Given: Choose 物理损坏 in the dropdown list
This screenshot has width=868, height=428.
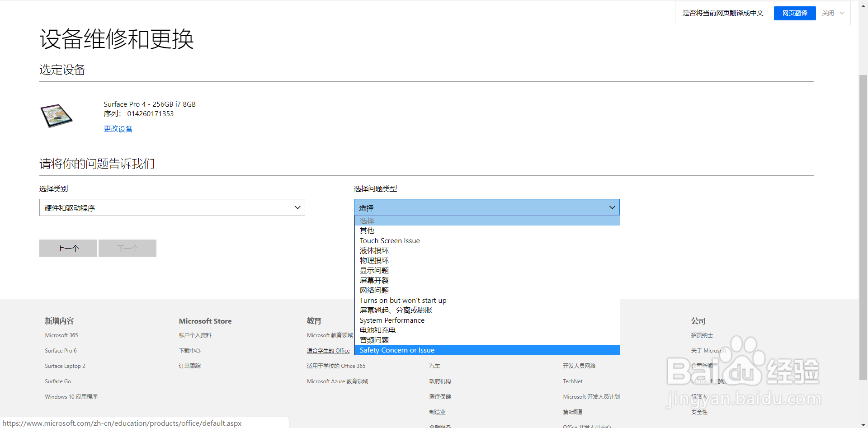Looking at the screenshot, I should 487,260.
